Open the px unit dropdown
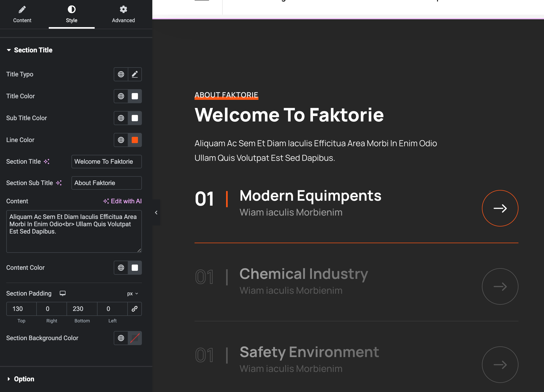 click(x=133, y=294)
